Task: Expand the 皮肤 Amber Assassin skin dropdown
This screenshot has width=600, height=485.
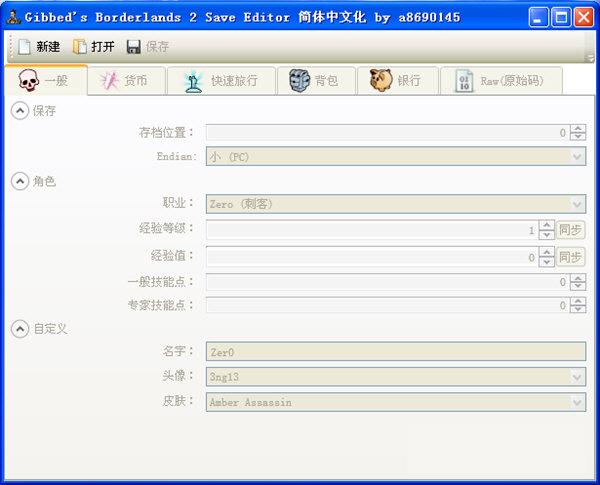Action: coord(577,402)
